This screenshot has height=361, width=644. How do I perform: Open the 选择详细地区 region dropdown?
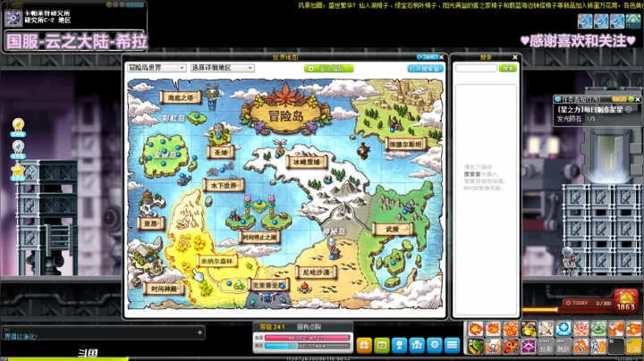point(222,68)
